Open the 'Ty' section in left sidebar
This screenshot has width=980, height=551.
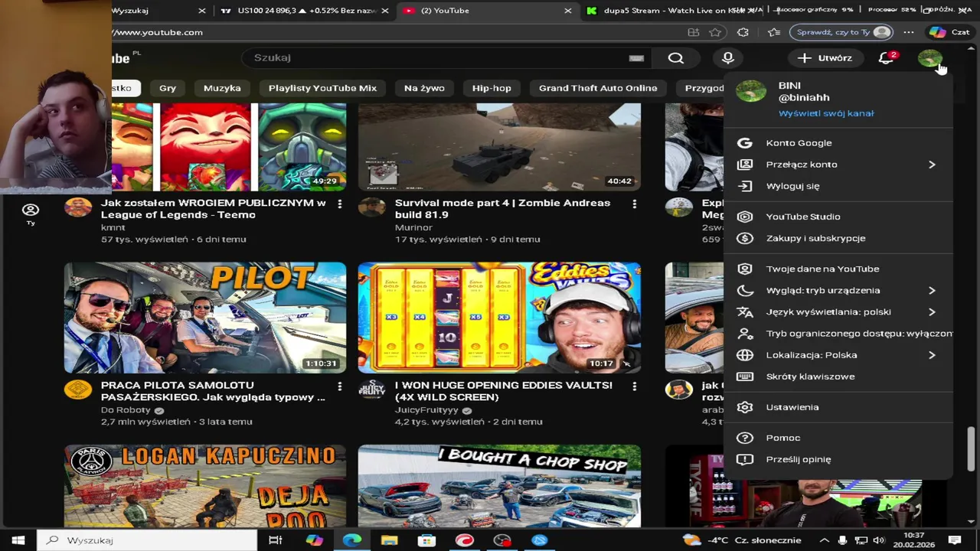[x=31, y=214]
